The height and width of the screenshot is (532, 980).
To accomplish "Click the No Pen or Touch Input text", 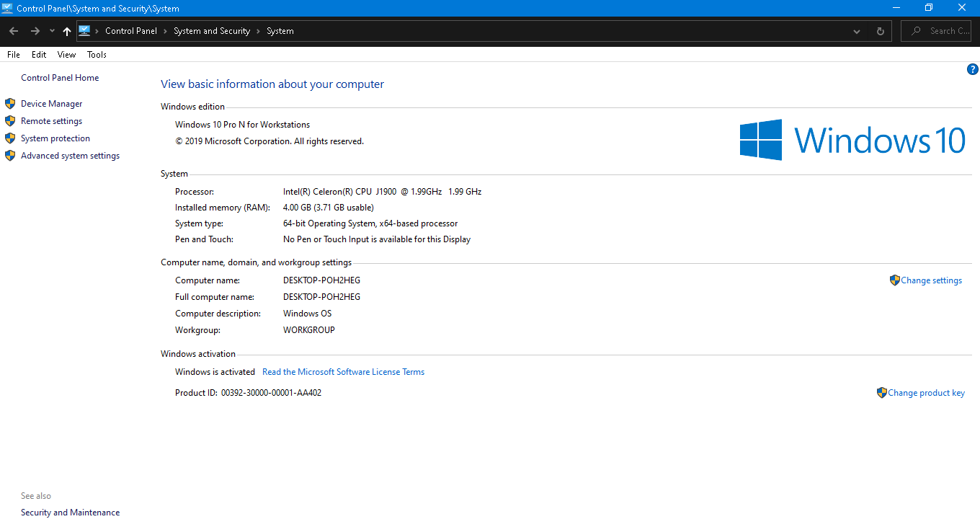I will click(x=377, y=239).
